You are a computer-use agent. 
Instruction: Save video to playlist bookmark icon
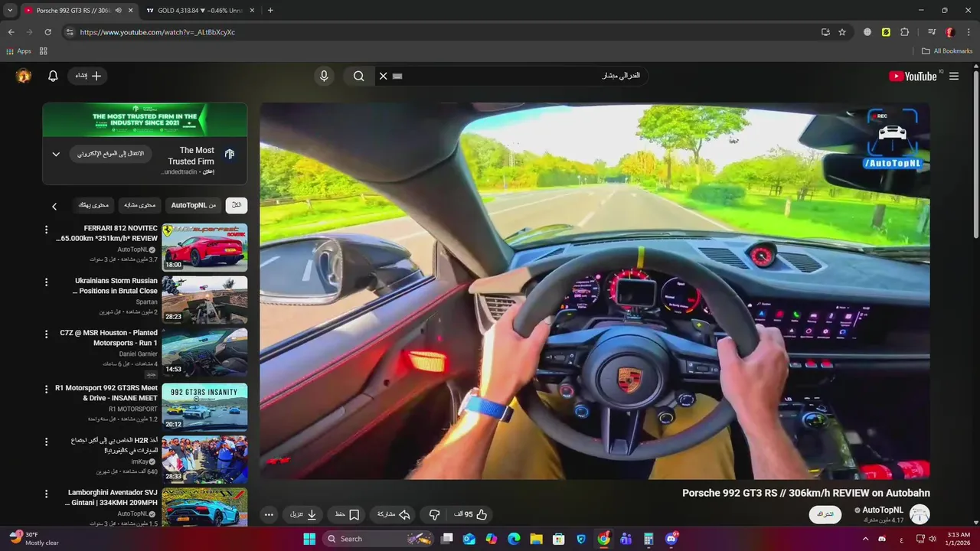347,514
